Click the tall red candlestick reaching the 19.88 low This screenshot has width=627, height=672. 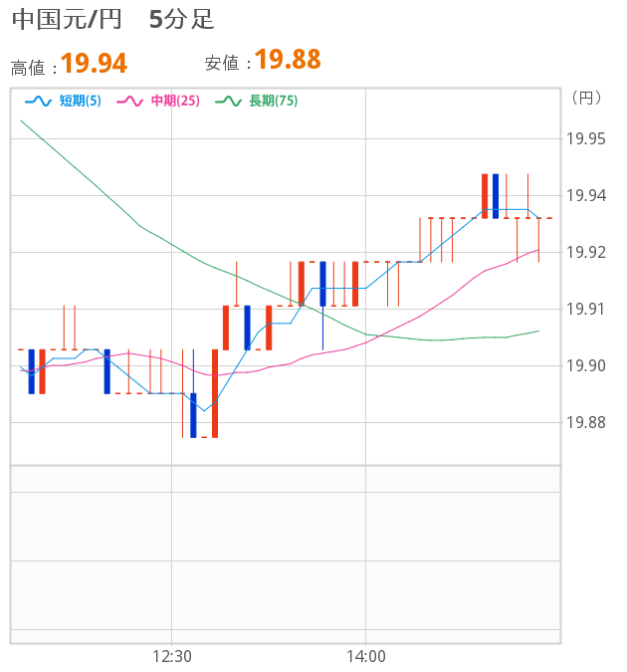coord(215,393)
